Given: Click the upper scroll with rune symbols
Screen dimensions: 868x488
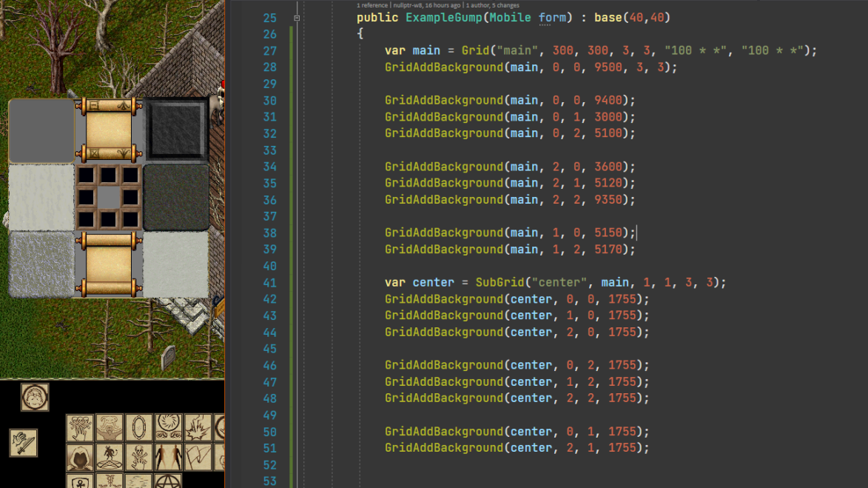Looking at the screenshot, I should pyautogui.click(x=109, y=130).
